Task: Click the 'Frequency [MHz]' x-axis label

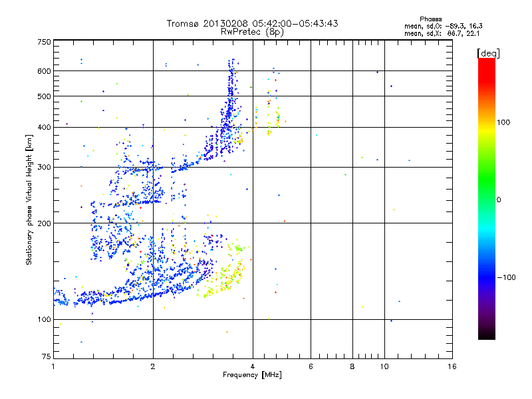Action: [252, 375]
